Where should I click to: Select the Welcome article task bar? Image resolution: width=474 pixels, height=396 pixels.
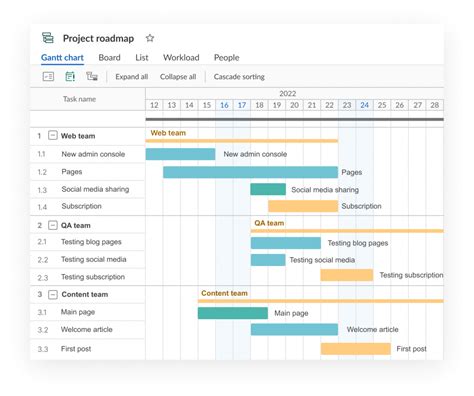pyautogui.click(x=294, y=329)
